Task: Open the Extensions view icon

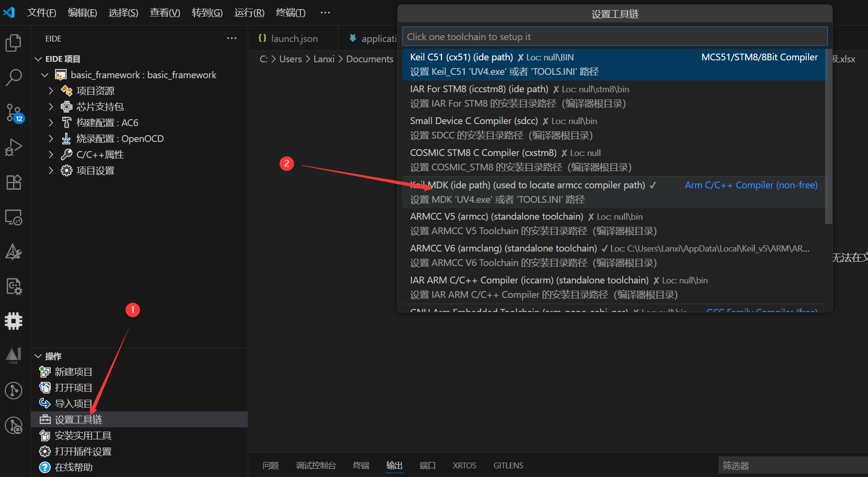Action: click(14, 182)
